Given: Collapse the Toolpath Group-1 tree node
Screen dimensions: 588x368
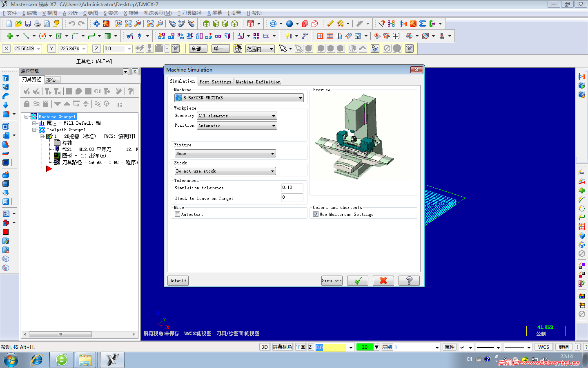Looking at the screenshot, I should click(x=34, y=130).
